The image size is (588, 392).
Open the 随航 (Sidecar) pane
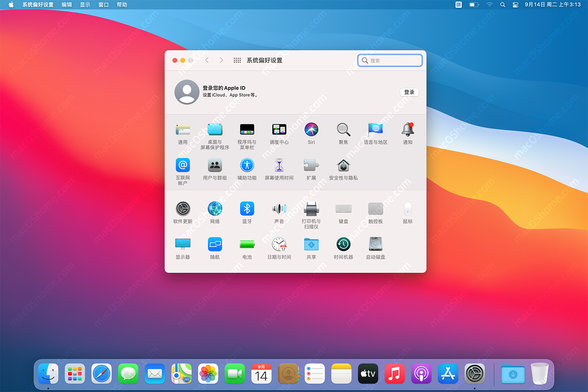point(215,244)
